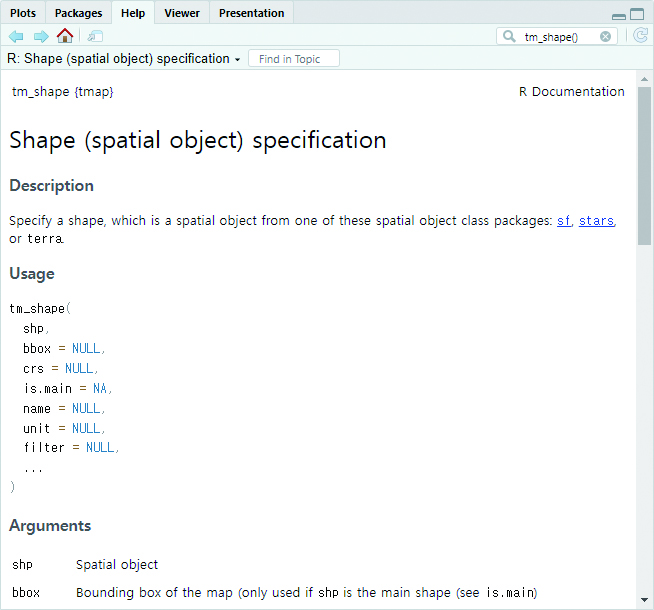Go to the Help home page icon

tap(65, 36)
